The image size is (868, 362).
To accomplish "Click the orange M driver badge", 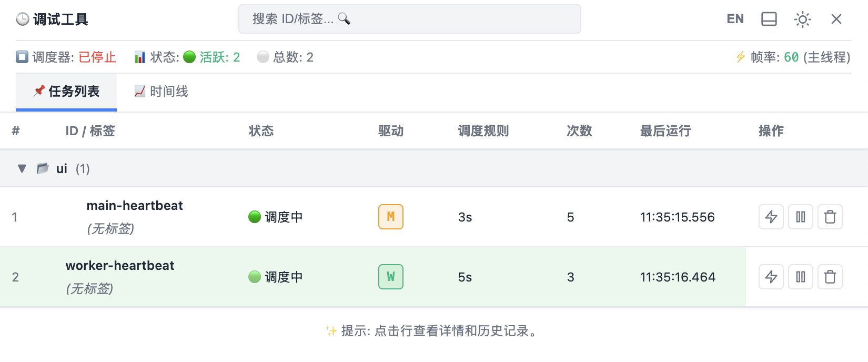I will pyautogui.click(x=390, y=217).
